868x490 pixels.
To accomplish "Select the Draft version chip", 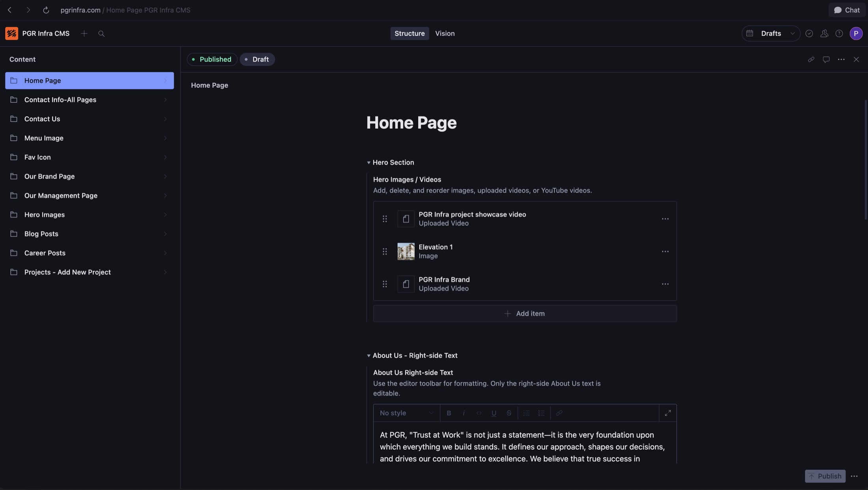I will [257, 59].
